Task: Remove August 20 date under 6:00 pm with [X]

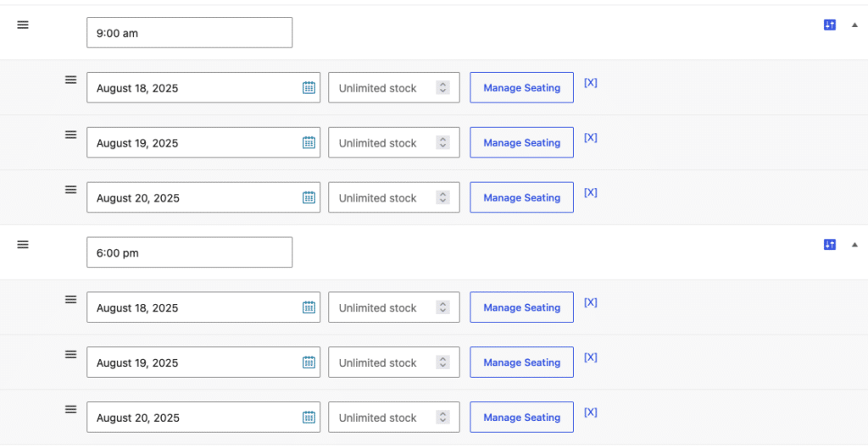Action: [x=591, y=412]
